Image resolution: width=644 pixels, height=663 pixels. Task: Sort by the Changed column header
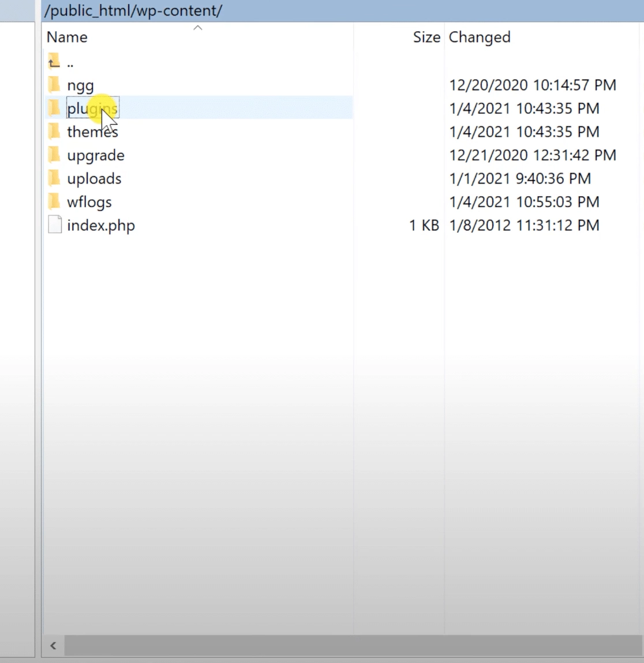point(480,37)
